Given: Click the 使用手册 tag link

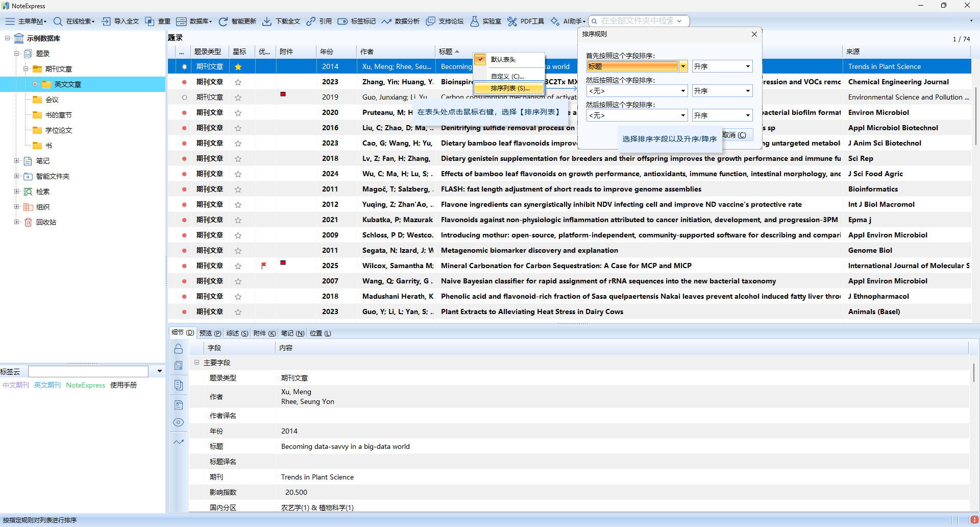Looking at the screenshot, I should pyautogui.click(x=124, y=385).
